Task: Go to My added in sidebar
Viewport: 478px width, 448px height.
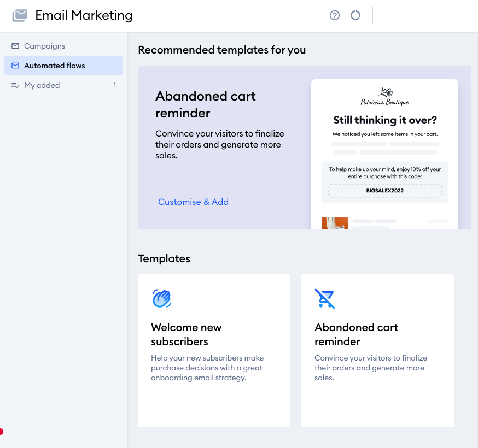Action: (63, 85)
